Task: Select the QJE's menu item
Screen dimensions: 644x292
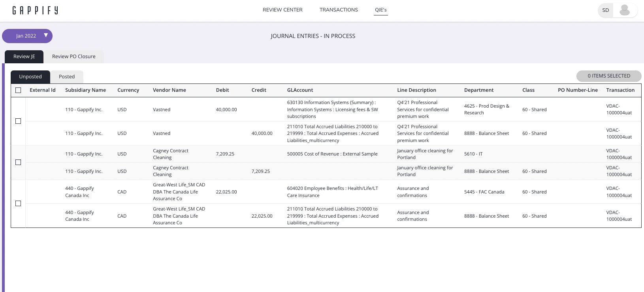Action: [x=381, y=10]
